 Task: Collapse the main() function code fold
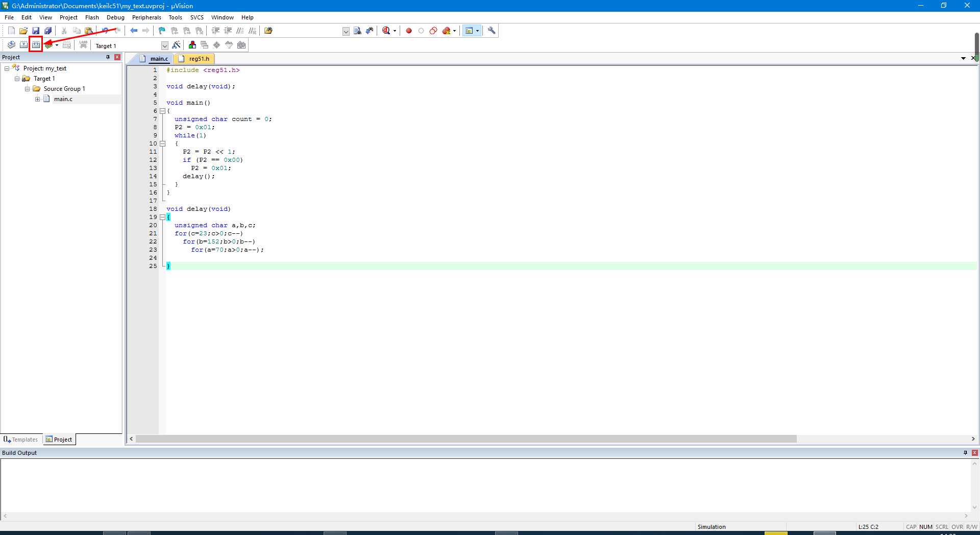[x=162, y=111]
